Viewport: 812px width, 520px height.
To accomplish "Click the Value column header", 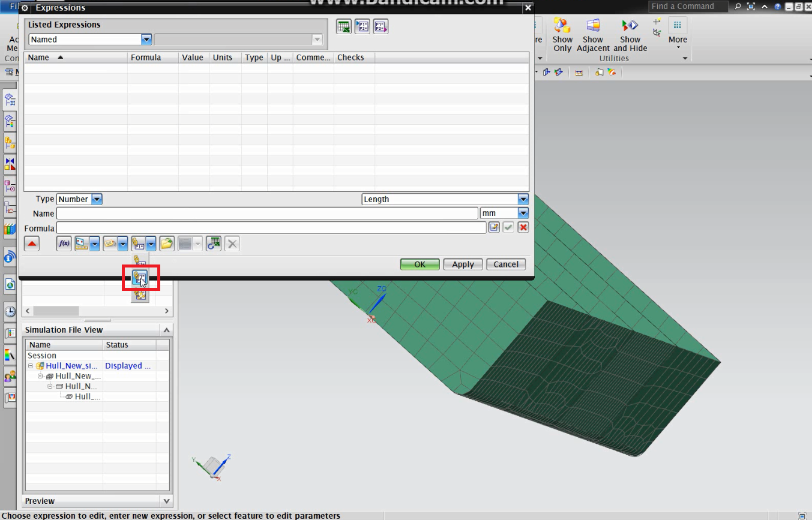I will (193, 58).
